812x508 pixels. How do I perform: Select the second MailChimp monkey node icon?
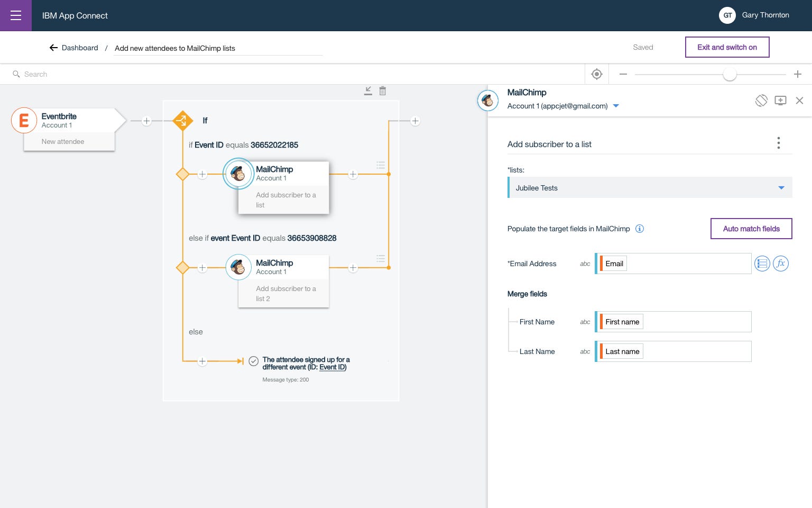coord(238,267)
